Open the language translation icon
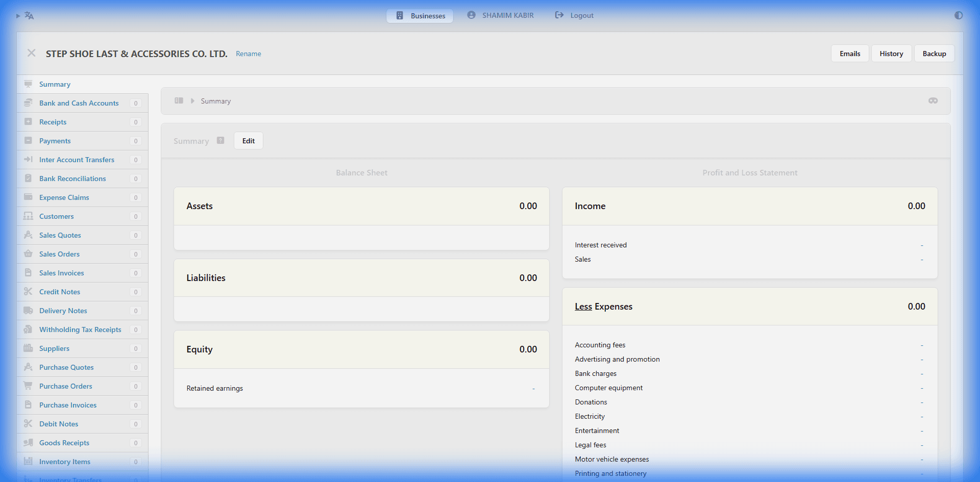 (x=30, y=15)
